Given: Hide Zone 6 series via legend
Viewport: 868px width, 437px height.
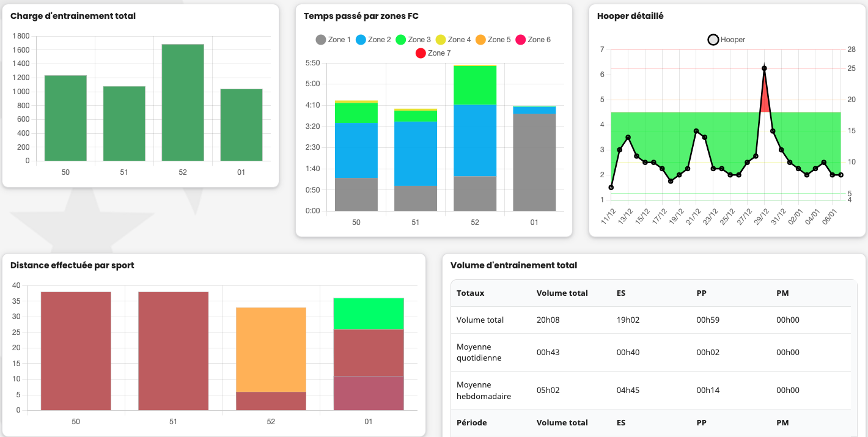Looking at the screenshot, I should click(533, 40).
